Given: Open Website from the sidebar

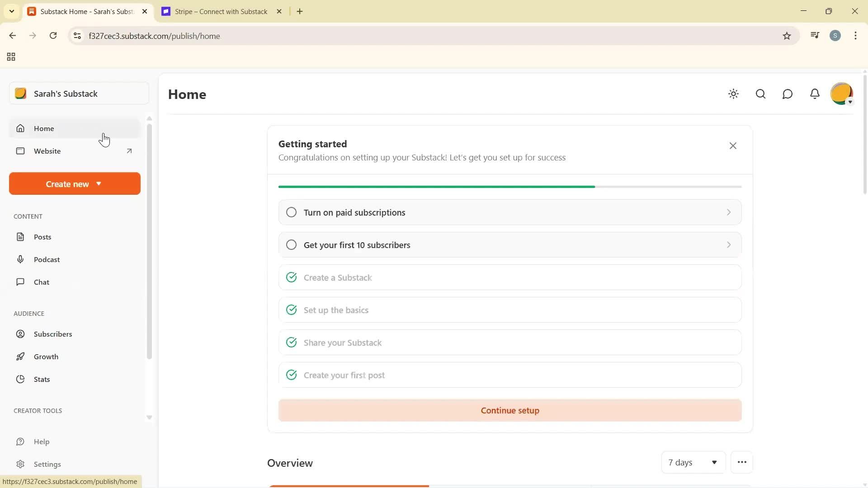Looking at the screenshot, I should (x=47, y=151).
